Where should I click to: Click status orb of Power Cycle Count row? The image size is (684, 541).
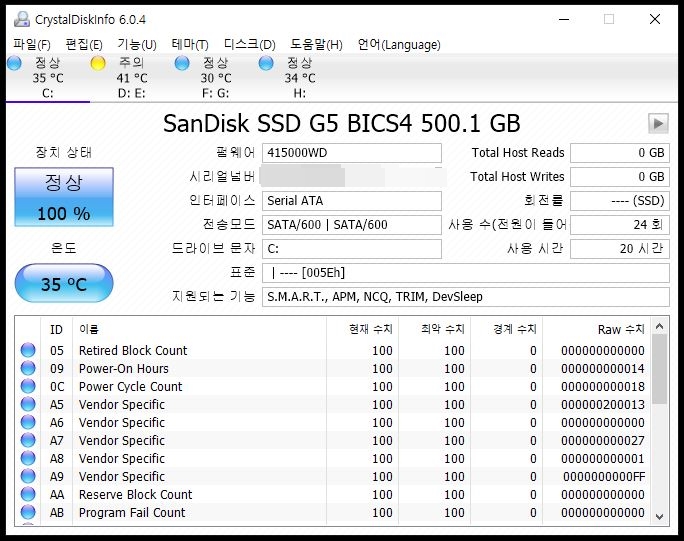click(28, 386)
